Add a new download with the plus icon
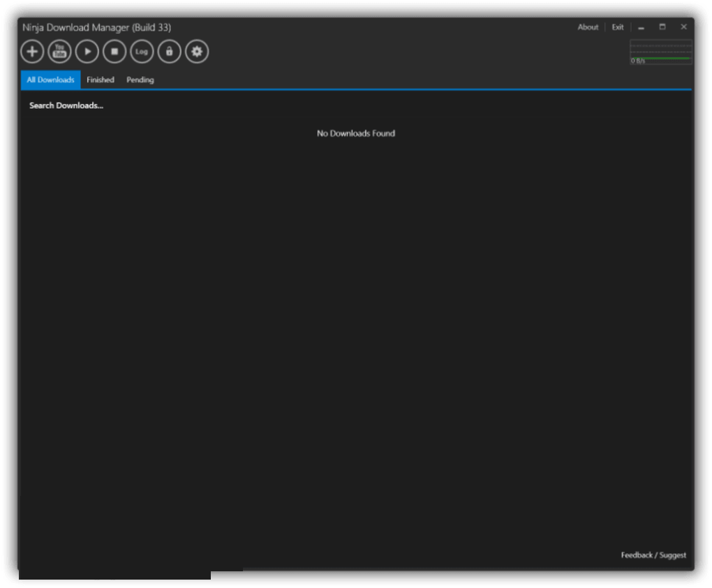 (32, 52)
